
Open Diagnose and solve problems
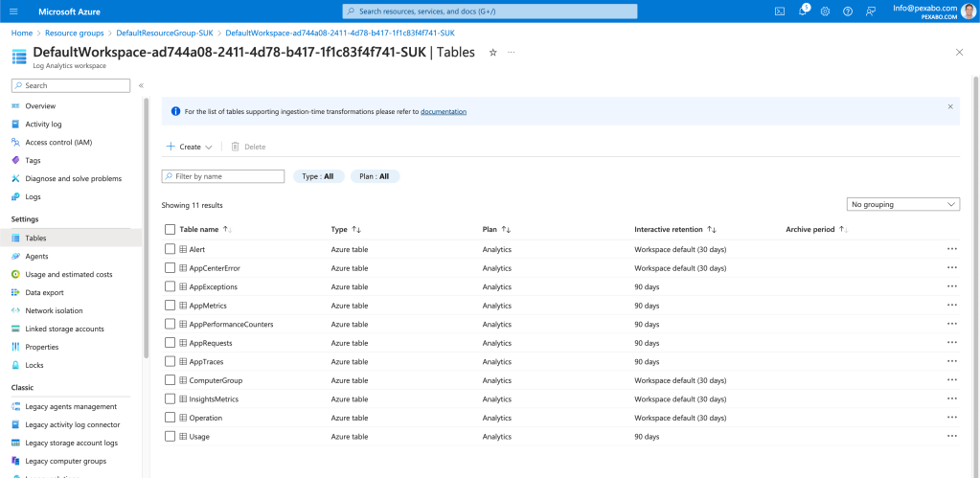pyautogui.click(x=73, y=179)
